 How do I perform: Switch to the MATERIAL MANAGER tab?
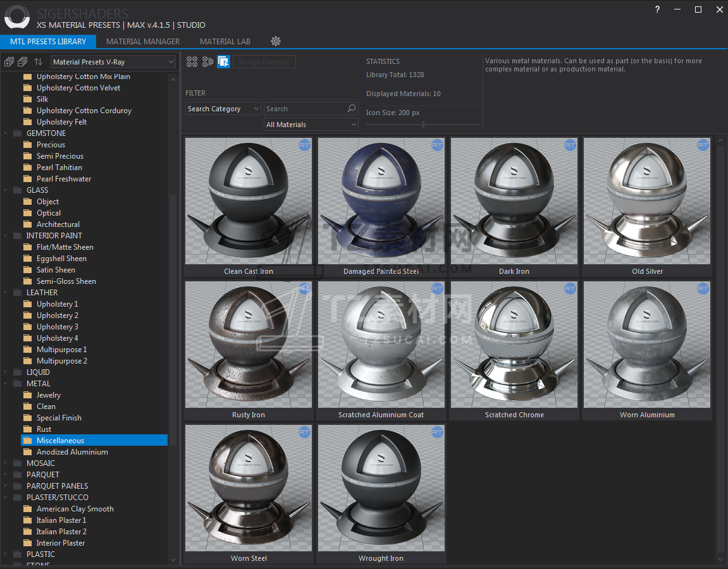click(143, 42)
